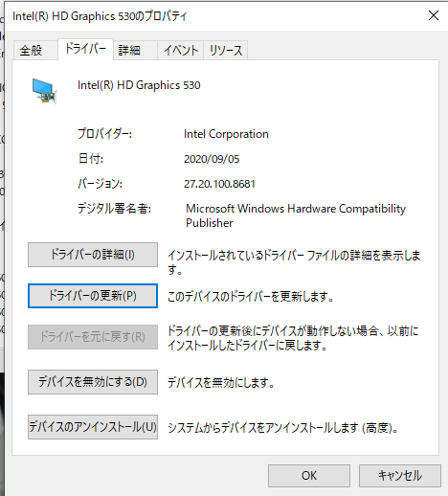Click the プロバイダー: label
Image resolution: width=448 pixels, height=496 pixels.
pyautogui.click(x=104, y=134)
